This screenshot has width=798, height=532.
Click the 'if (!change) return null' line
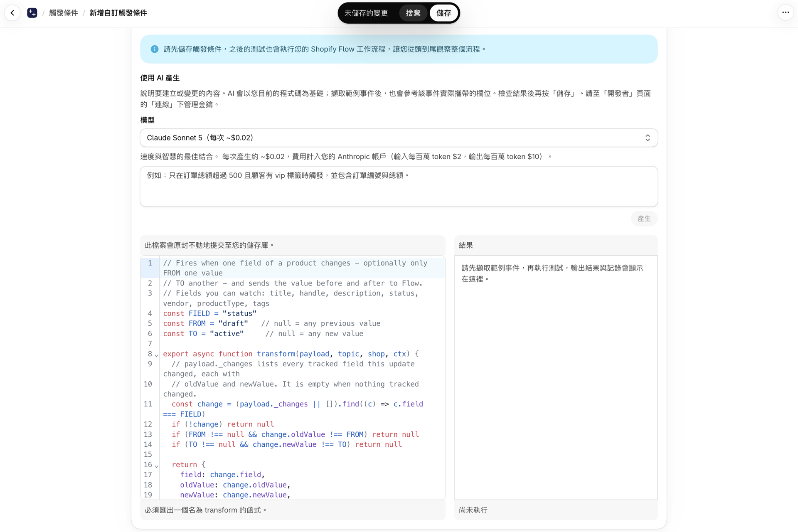pyautogui.click(x=223, y=424)
